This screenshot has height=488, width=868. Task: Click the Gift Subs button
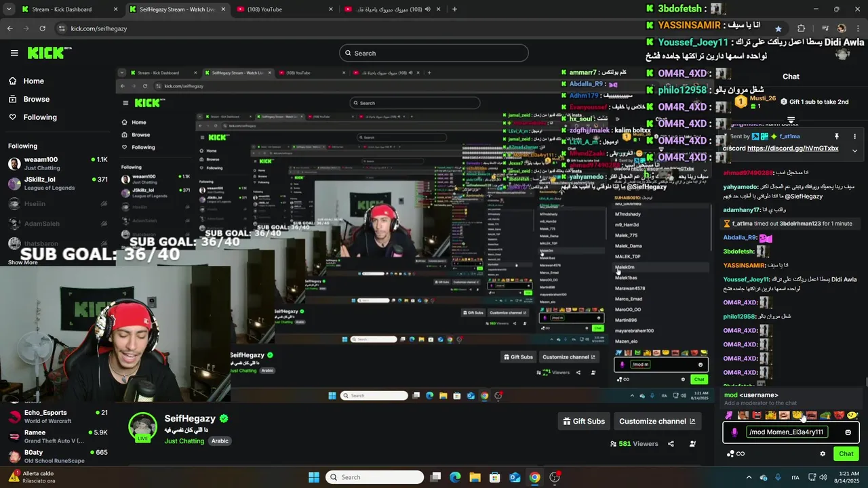tap(584, 421)
